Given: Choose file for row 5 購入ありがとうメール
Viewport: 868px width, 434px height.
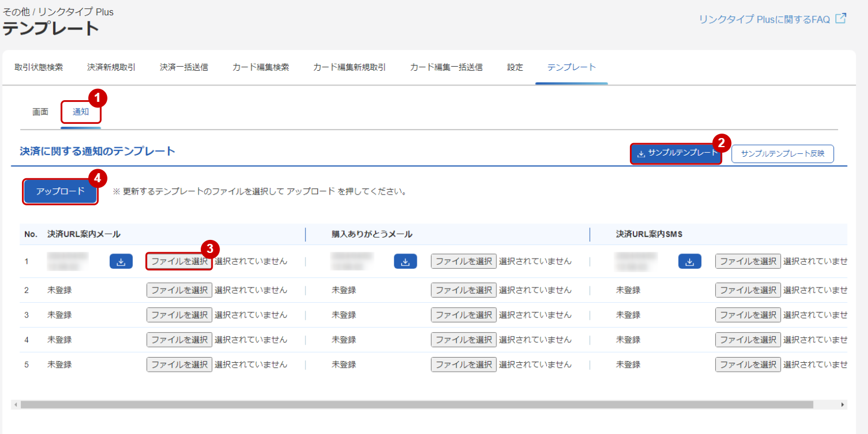Looking at the screenshot, I should (464, 365).
